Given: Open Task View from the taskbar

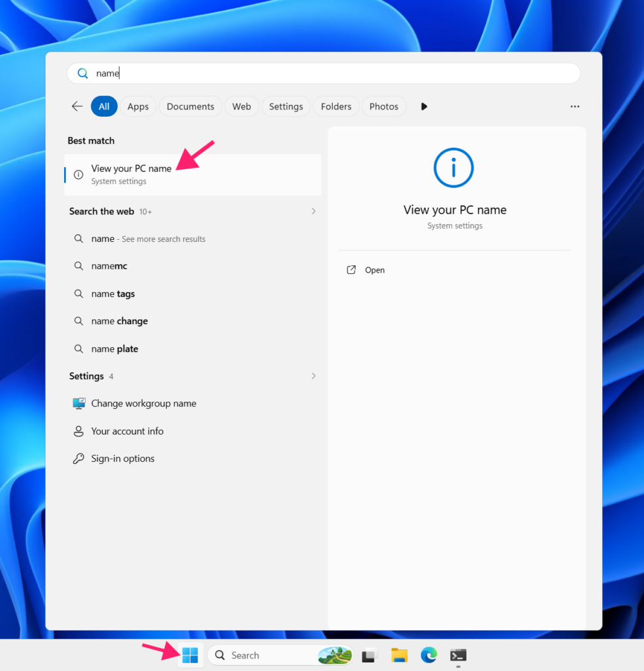Looking at the screenshot, I should coord(368,655).
